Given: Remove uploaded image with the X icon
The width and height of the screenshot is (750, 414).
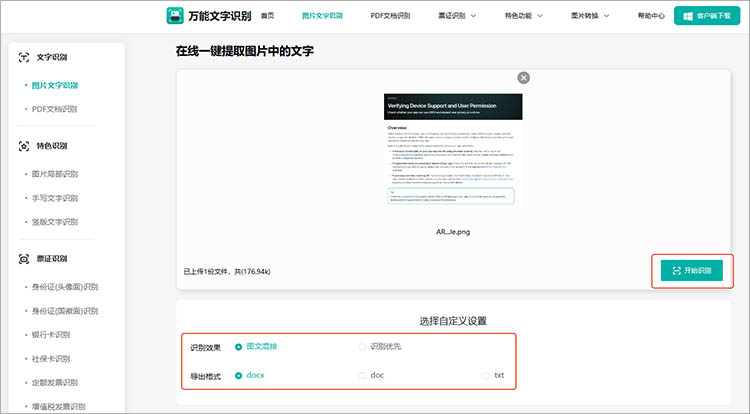Looking at the screenshot, I should (524, 78).
